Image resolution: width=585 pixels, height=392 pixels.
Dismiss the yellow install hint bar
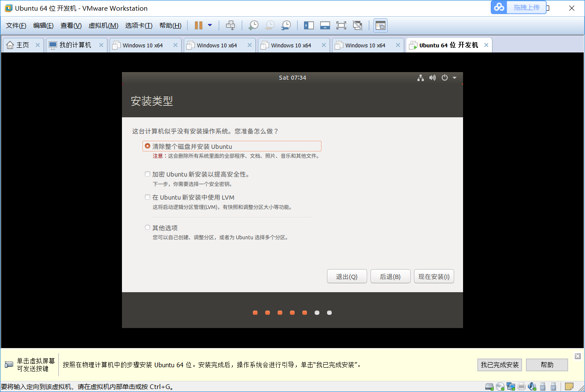pyautogui.click(x=578, y=356)
